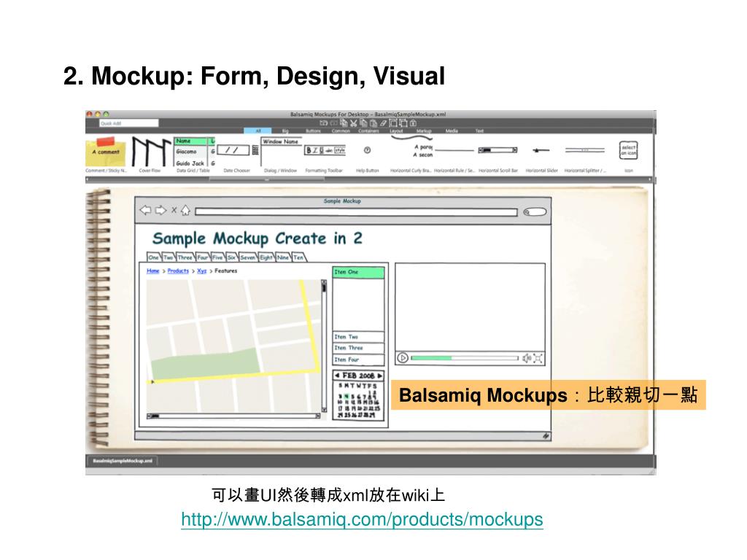The height and width of the screenshot is (560, 747).
Task: Switch to the Containers component category
Action: [x=368, y=131]
